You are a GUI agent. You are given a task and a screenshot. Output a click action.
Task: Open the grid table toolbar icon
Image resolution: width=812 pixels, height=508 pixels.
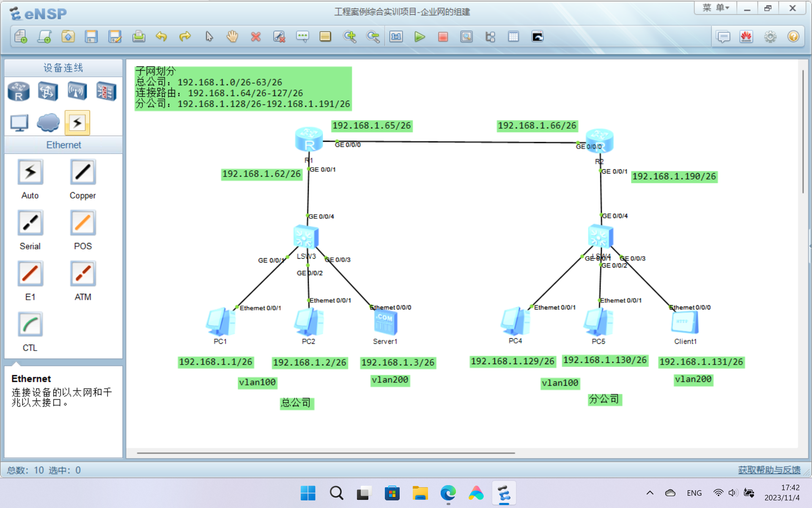513,37
